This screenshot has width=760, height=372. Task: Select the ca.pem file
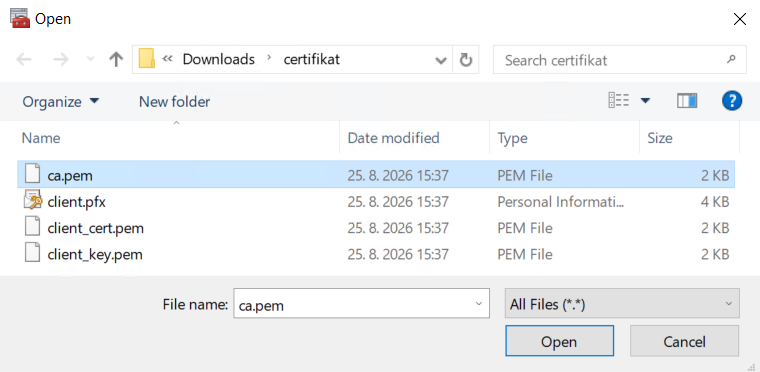(x=376, y=175)
